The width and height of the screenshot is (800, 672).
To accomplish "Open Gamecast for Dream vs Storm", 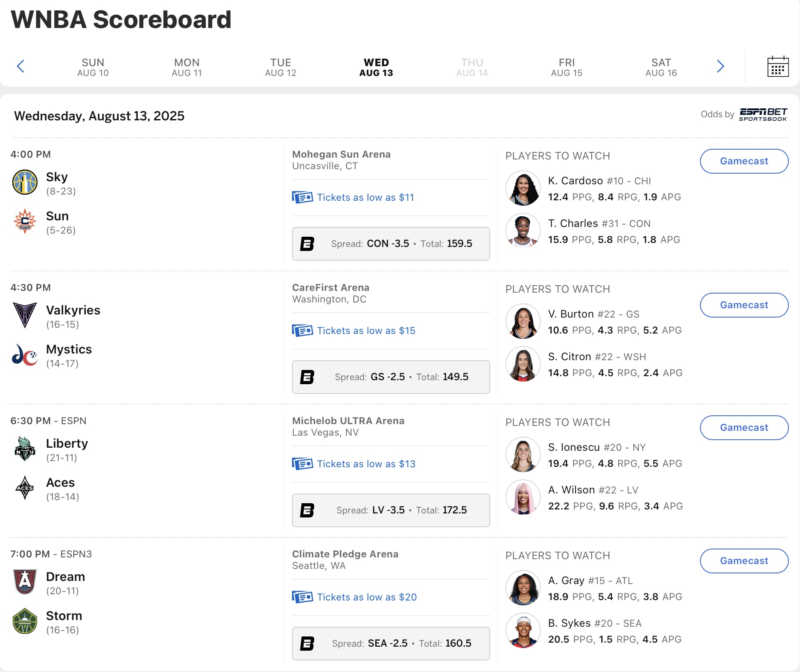I will pos(744,561).
